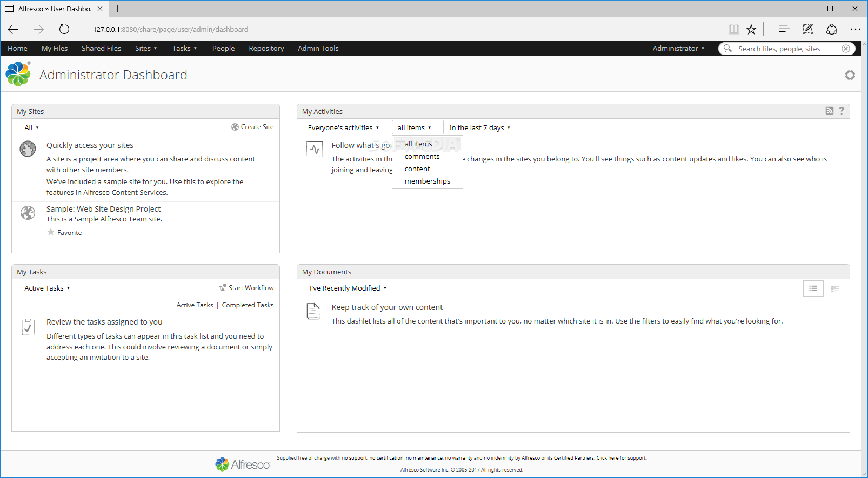This screenshot has height=478, width=868.
Task: Go back with browser back arrow
Action: [13, 29]
